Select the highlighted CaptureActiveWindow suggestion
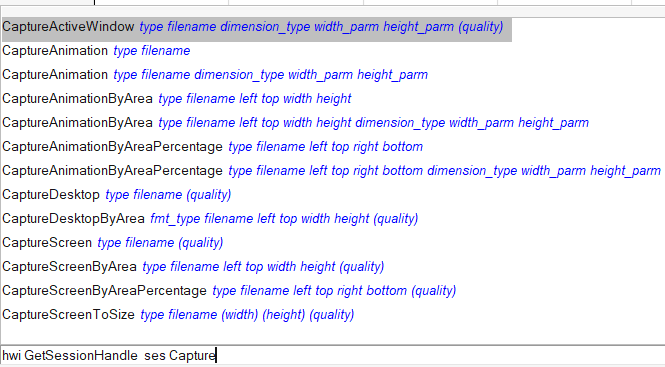The height and width of the screenshot is (367, 665). pyautogui.click(x=257, y=27)
